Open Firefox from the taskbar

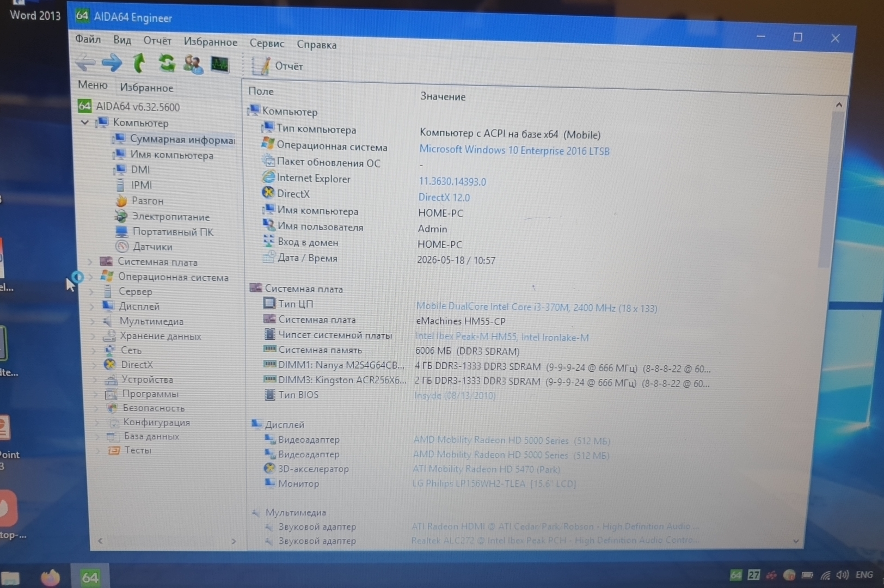click(50, 577)
